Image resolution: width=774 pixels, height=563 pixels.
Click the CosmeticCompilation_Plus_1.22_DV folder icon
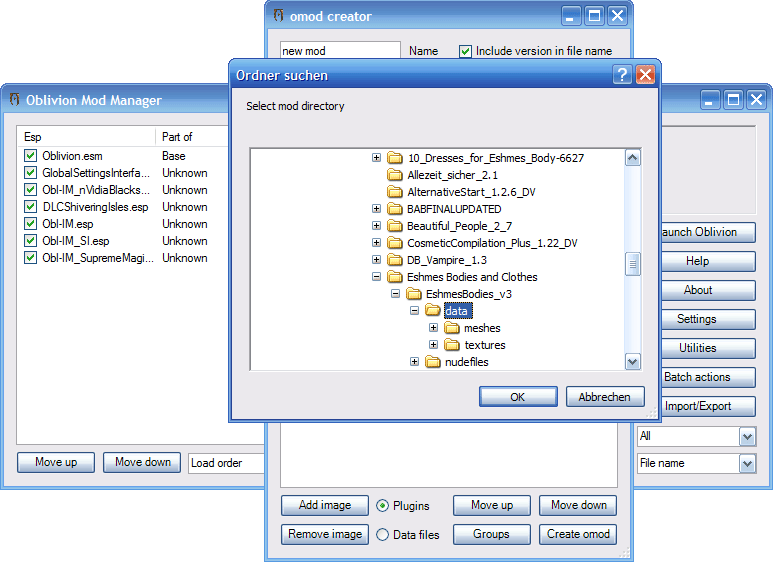[x=394, y=243]
